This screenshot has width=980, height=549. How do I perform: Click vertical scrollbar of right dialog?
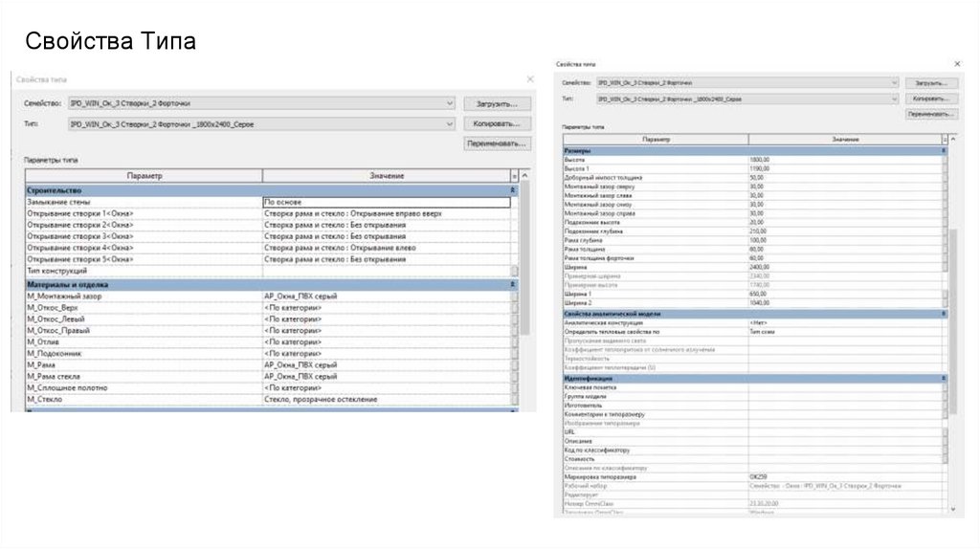click(952, 287)
